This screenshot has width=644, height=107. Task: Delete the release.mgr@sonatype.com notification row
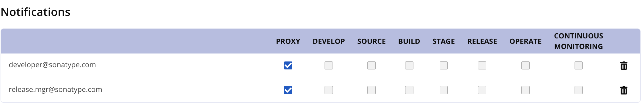pyautogui.click(x=624, y=90)
